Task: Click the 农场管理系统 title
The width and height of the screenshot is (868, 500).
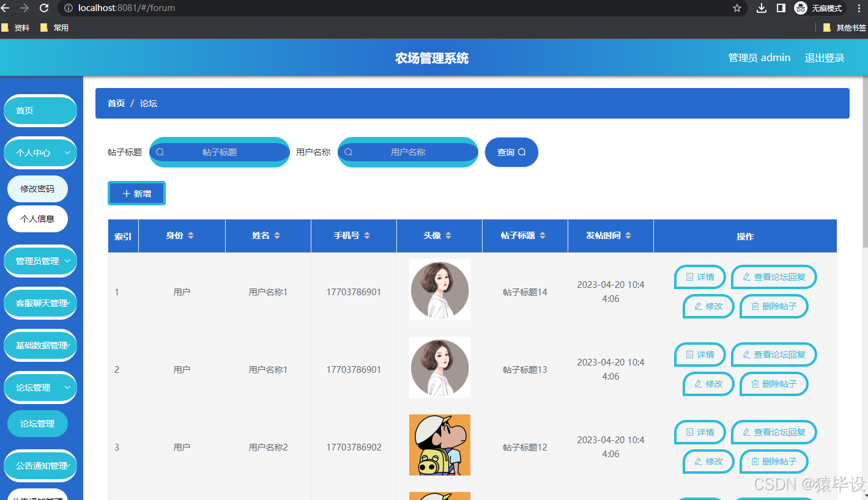Action: tap(432, 58)
